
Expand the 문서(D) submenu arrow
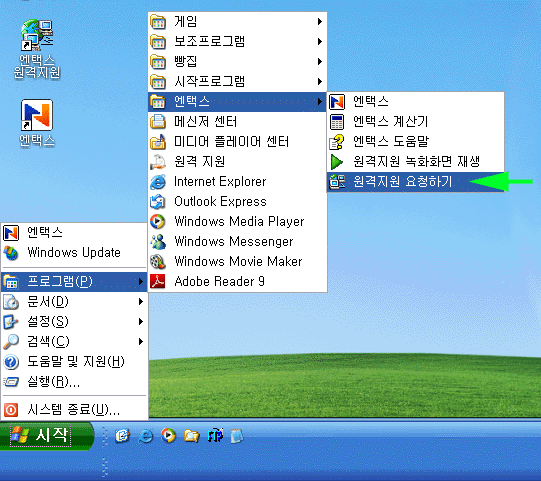(141, 302)
